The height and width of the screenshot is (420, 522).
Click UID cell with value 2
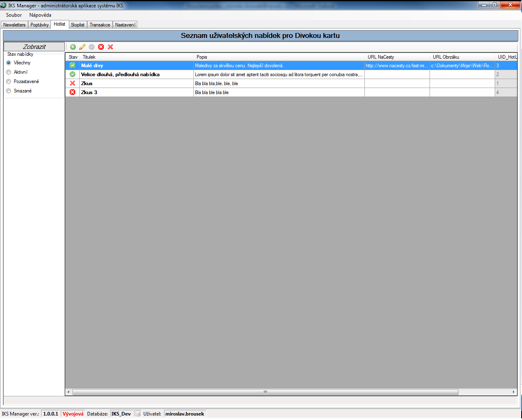[x=506, y=74]
